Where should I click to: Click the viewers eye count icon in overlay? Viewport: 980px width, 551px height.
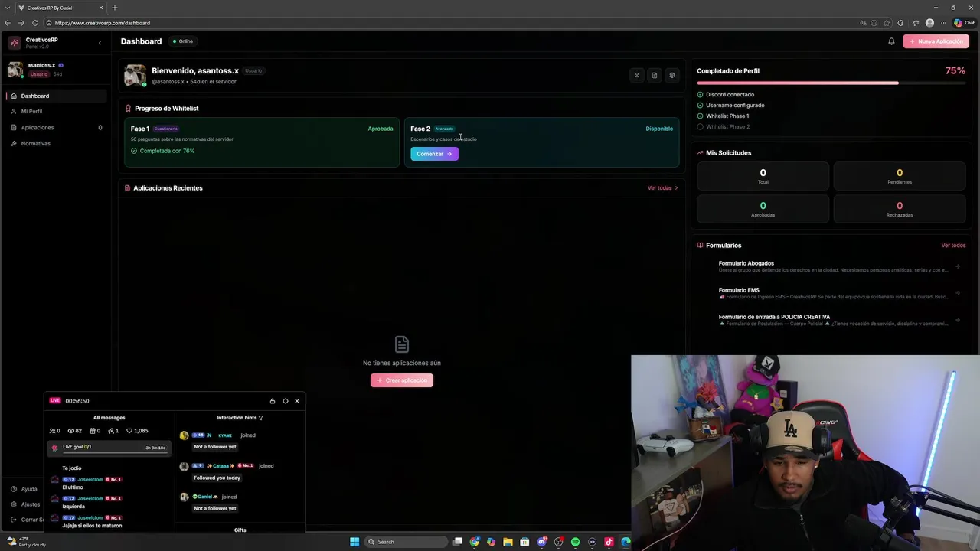click(71, 431)
